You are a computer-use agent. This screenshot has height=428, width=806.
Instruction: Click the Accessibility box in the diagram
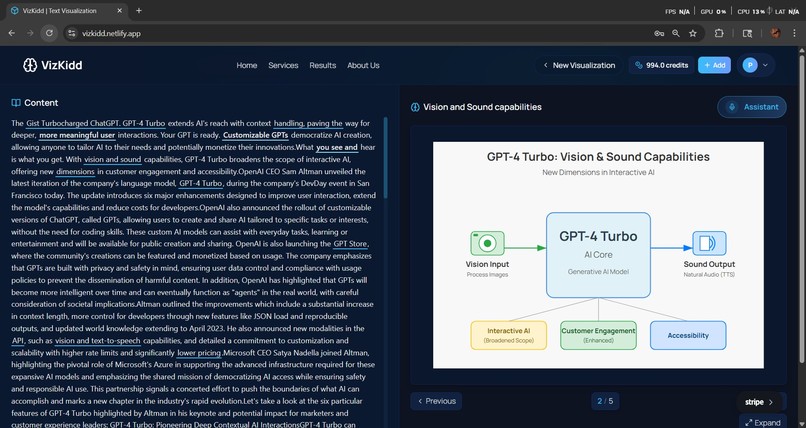[688, 336]
